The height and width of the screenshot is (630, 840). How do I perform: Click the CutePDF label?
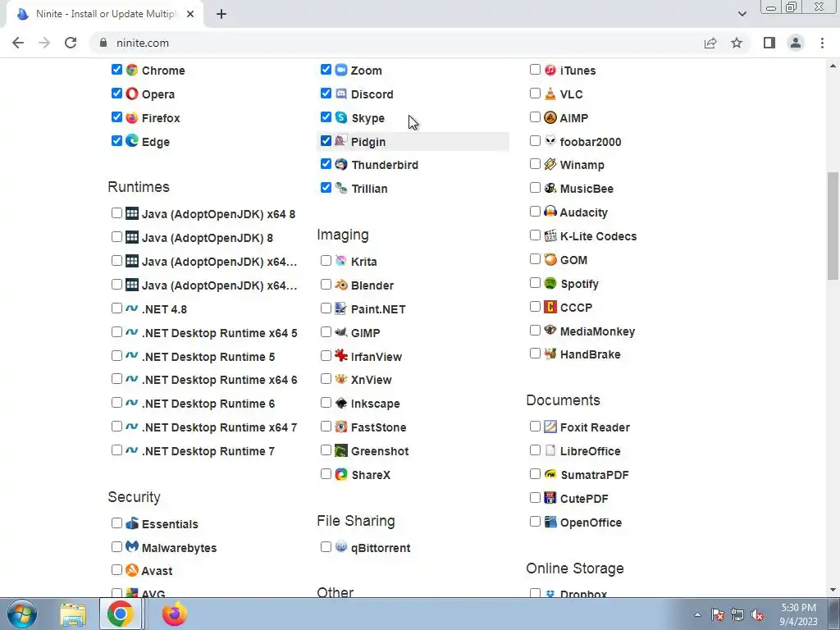[x=584, y=499]
